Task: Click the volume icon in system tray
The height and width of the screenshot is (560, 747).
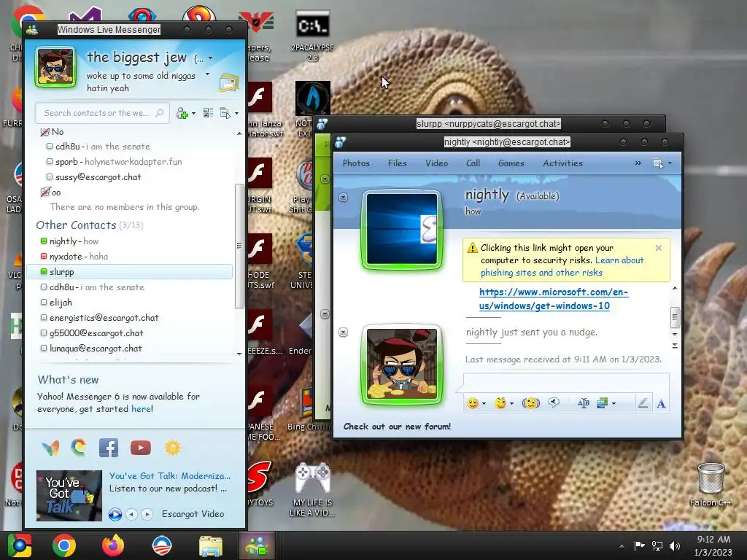Action: pyautogui.click(x=675, y=545)
